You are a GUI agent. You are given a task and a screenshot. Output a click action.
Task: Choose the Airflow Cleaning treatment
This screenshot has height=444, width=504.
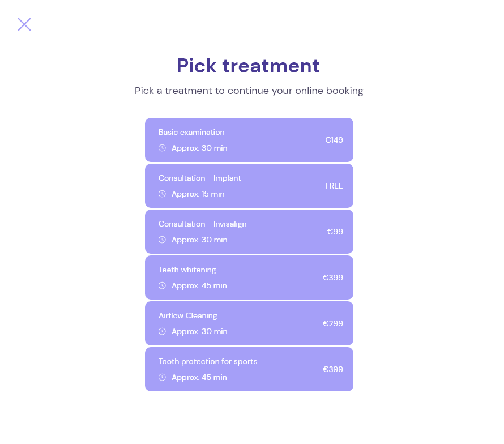[249, 323]
